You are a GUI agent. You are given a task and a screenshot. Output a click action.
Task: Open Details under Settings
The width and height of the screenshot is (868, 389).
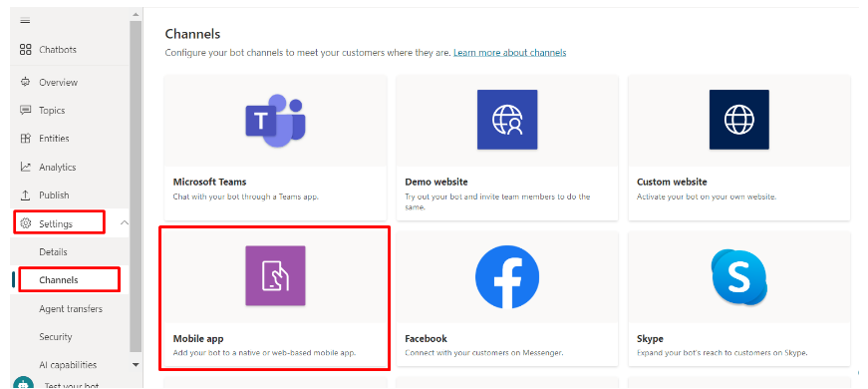53,252
